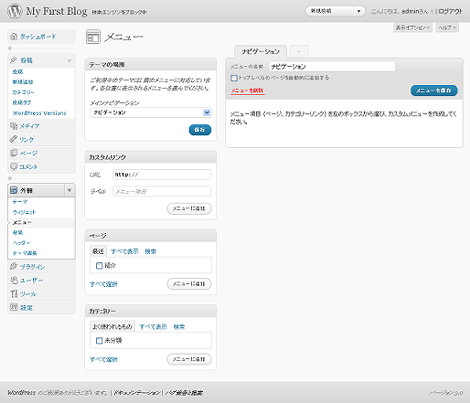470x403 pixels.
Task: Click the Users icon in sidebar
Action: [x=14, y=280]
